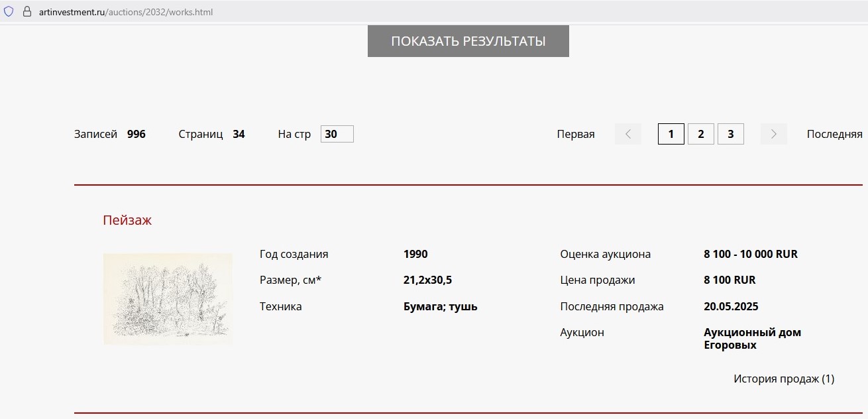Go to previous page with left chevron

(627, 134)
